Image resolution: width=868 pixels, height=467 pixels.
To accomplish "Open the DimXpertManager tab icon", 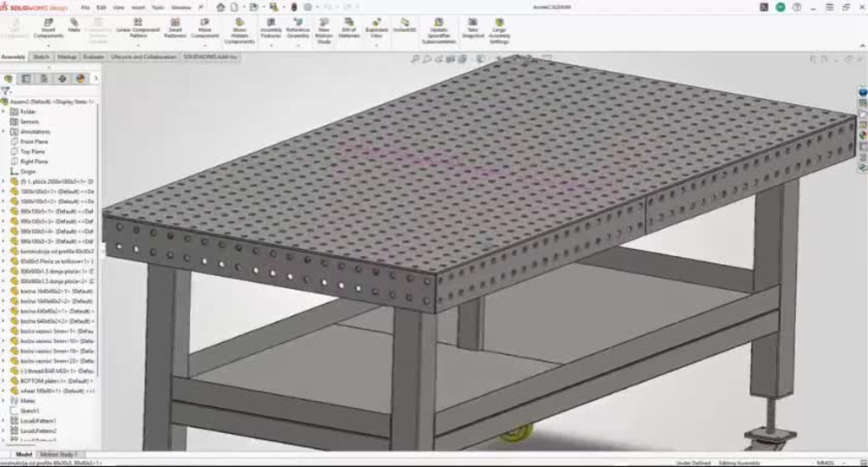I will (62, 79).
